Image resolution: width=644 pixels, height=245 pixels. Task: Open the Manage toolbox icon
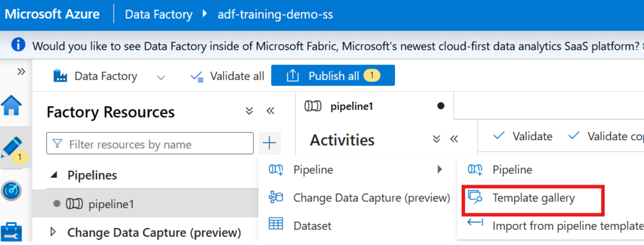point(11,233)
